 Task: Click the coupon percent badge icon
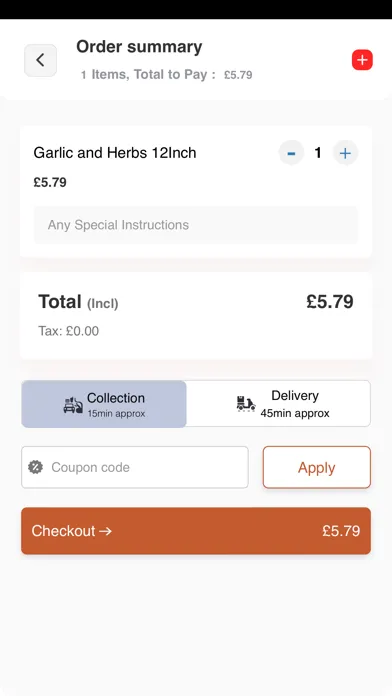click(36, 467)
